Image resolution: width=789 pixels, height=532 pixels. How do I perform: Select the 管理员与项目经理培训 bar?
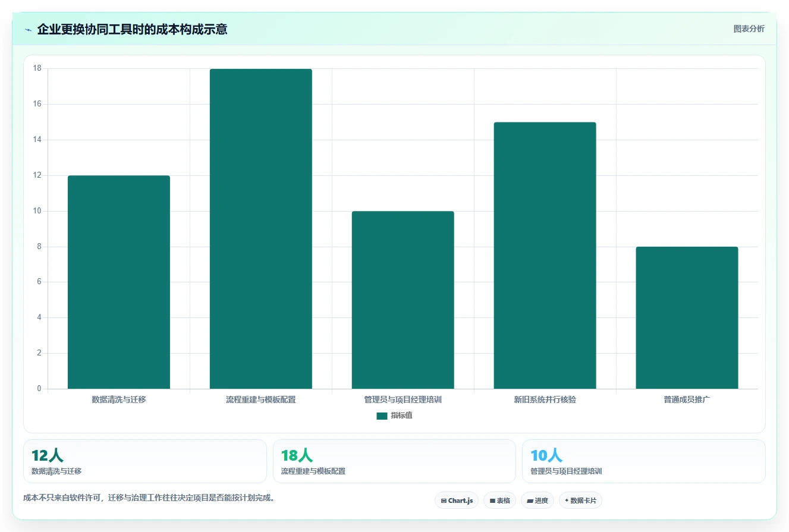click(x=403, y=300)
